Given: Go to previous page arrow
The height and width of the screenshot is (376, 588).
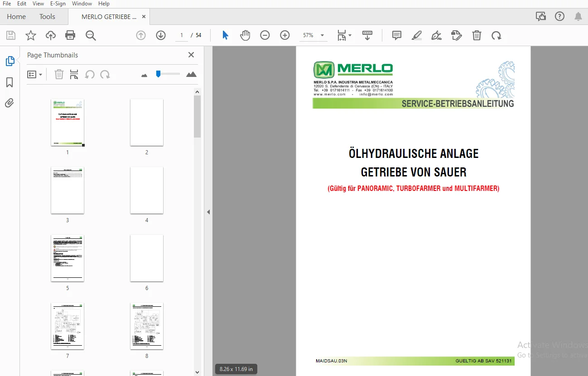Looking at the screenshot, I should [x=141, y=35].
